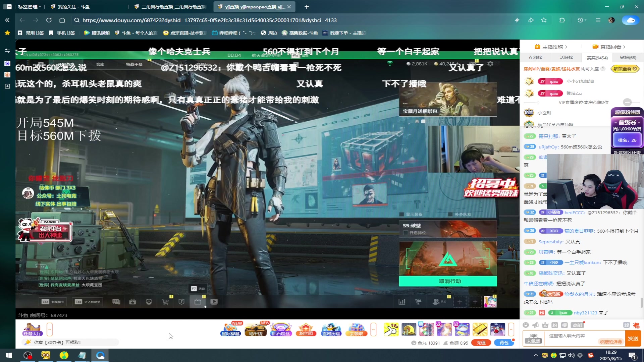Click the blue cloud sync button

631,20
